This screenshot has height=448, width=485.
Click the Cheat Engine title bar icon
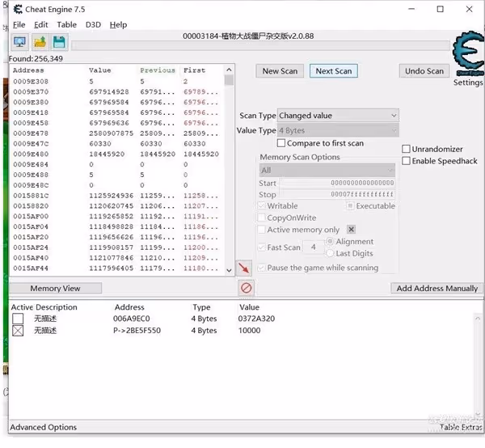[x=18, y=9]
